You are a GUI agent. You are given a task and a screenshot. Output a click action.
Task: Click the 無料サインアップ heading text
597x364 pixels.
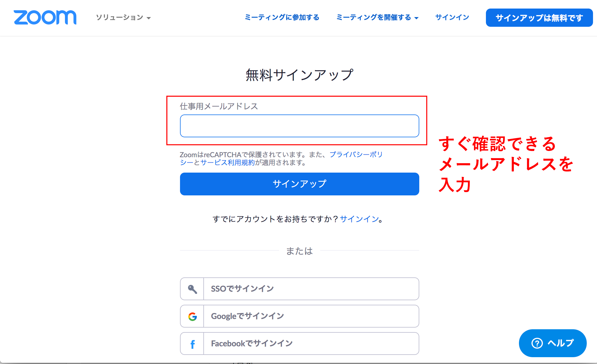[299, 75]
